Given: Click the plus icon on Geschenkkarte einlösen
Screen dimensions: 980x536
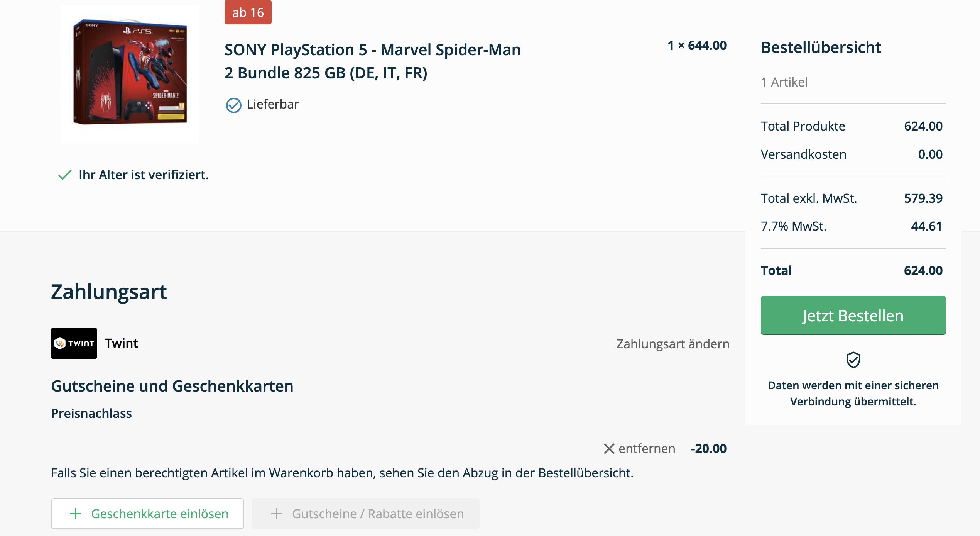Looking at the screenshot, I should pos(76,514).
